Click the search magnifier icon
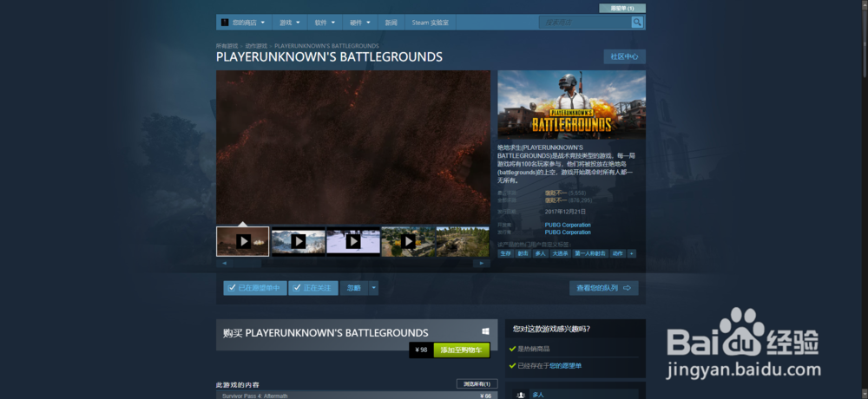868x399 pixels. pyautogui.click(x=637, y=23)
